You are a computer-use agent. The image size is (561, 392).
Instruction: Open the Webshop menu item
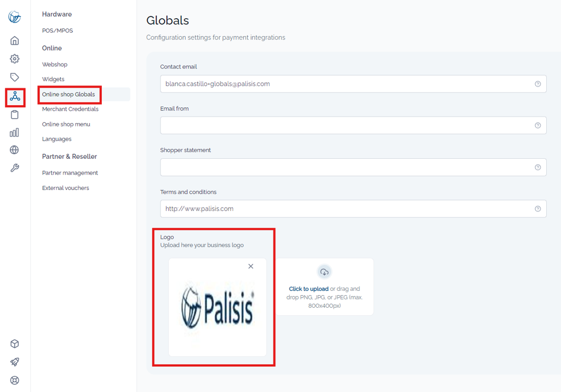[55, 65]
